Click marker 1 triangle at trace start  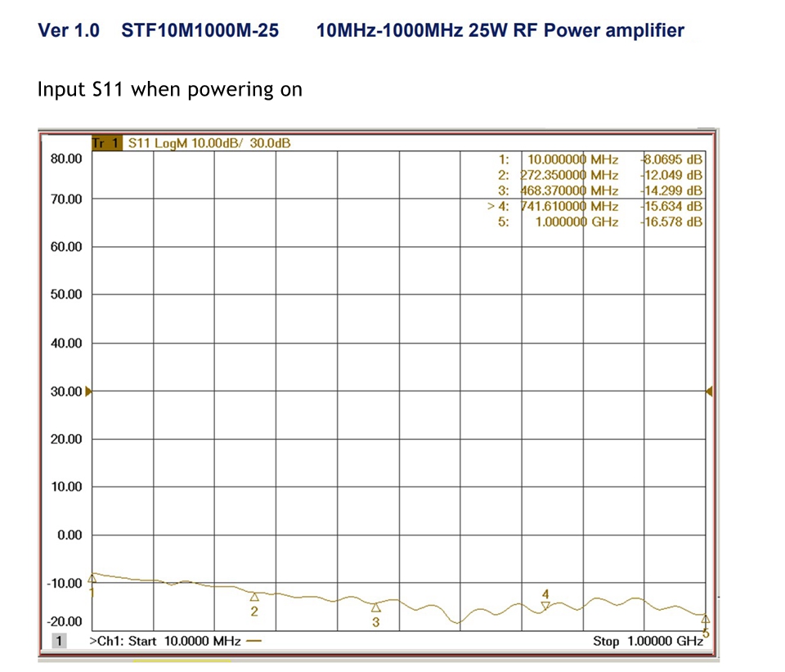[x=92, y=579]
